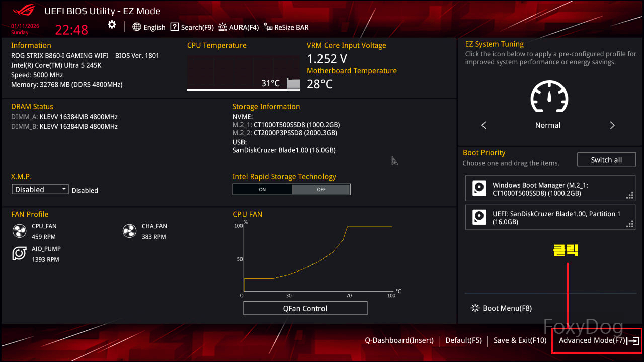Click the FAN Profile heading
The image size is (644, 362).
click(x=30, y=214)
